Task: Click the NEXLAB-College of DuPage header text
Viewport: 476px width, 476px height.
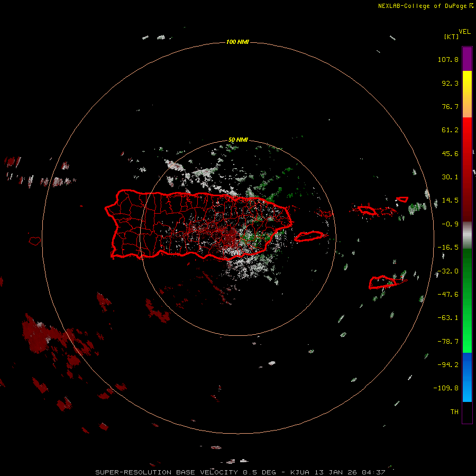Action: pyautogui.click(x=423, y=6)
